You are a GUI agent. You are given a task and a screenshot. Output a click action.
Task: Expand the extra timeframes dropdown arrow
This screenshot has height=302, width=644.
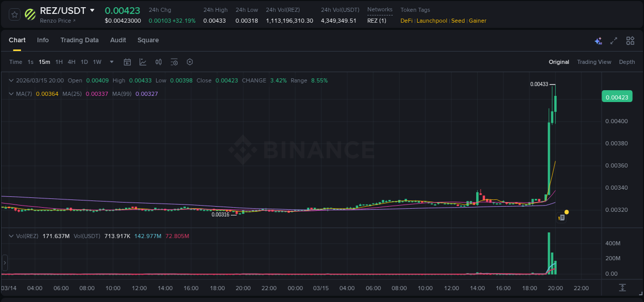pyautogui.click(x=111, y=62)
